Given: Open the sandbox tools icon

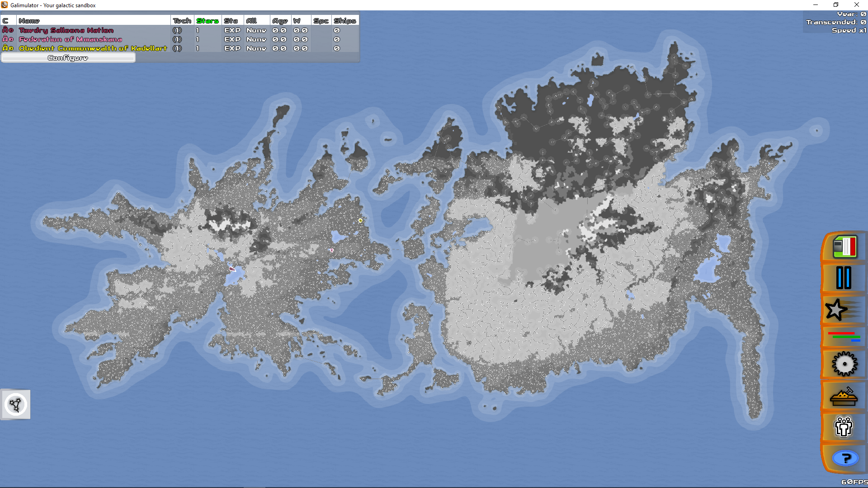Looking at the screenshot, I should click(844, 397).
